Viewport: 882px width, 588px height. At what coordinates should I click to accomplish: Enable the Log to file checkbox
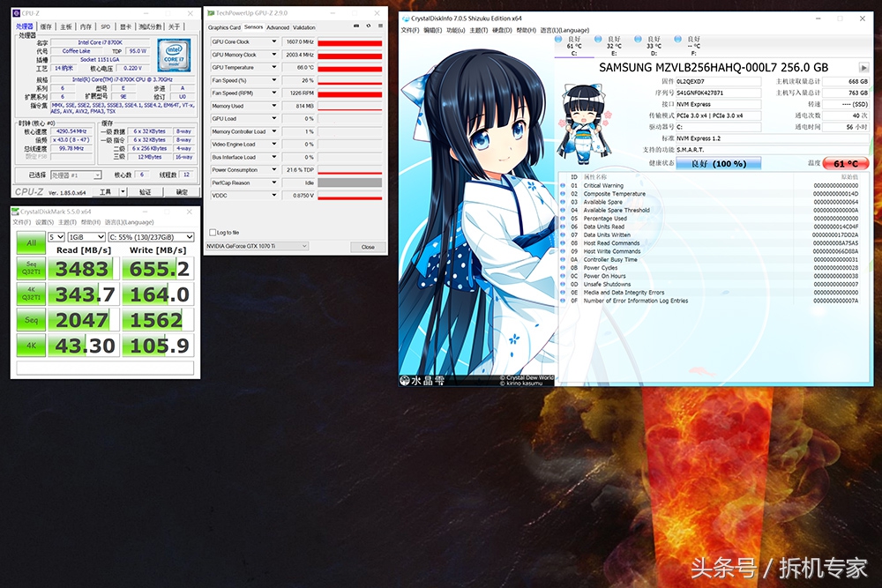(x=212, y=233)
